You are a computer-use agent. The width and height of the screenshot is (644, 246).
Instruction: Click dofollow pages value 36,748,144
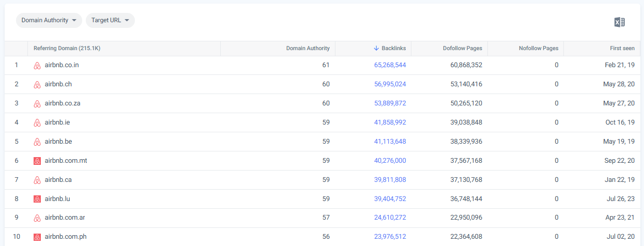466,199
